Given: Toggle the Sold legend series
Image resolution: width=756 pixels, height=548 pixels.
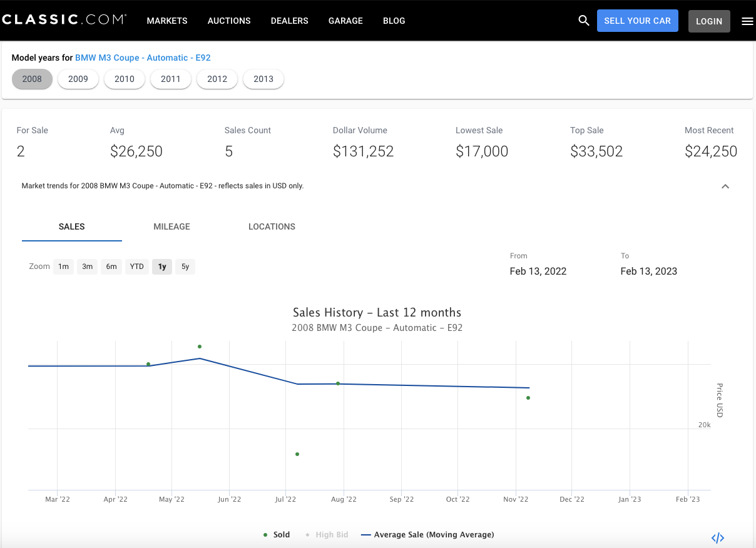Looking at the screenshot, I should coord(277,535).
